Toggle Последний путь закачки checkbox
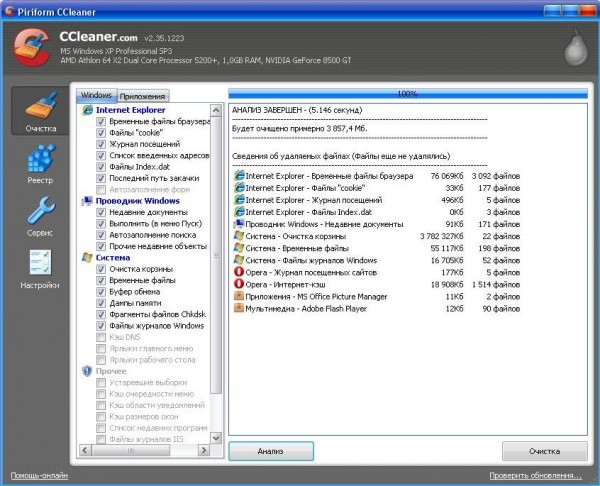Screen dimensions: 600x486 tap(101, 178)
